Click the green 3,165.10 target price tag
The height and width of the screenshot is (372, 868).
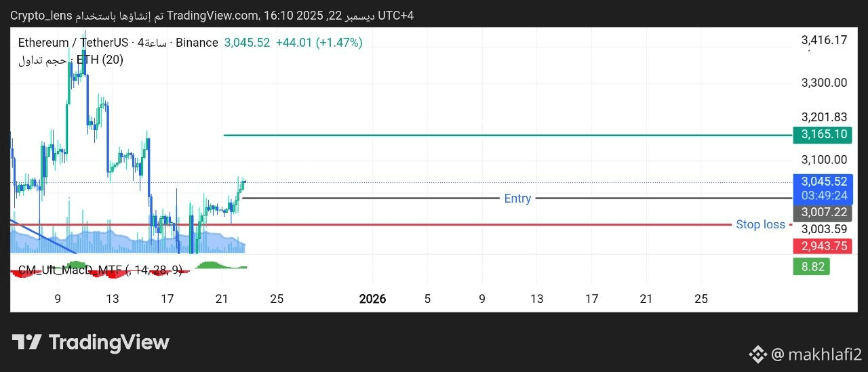pos(824,134)
